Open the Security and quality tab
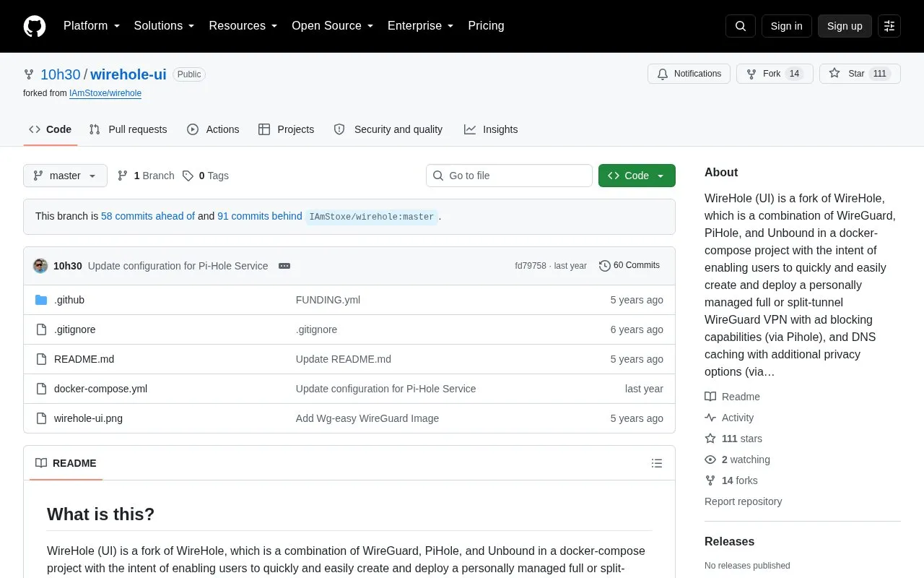This screenshot has height=578, width=924. click(388, 129)
